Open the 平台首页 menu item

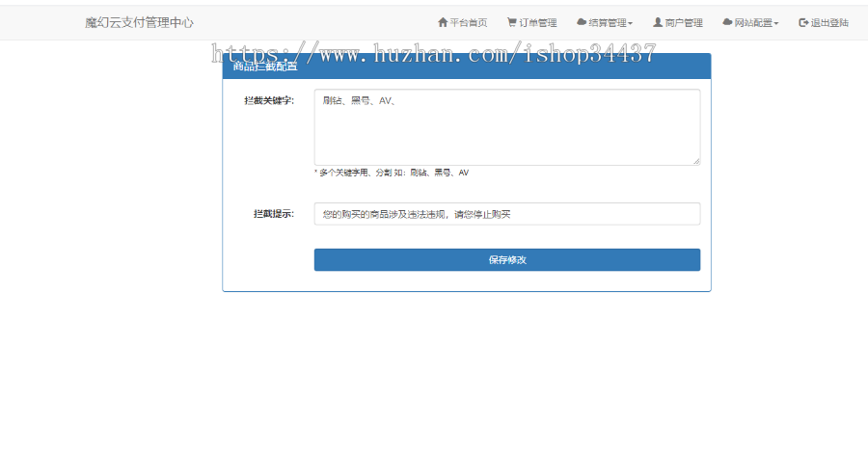click(x=469, y=22)
